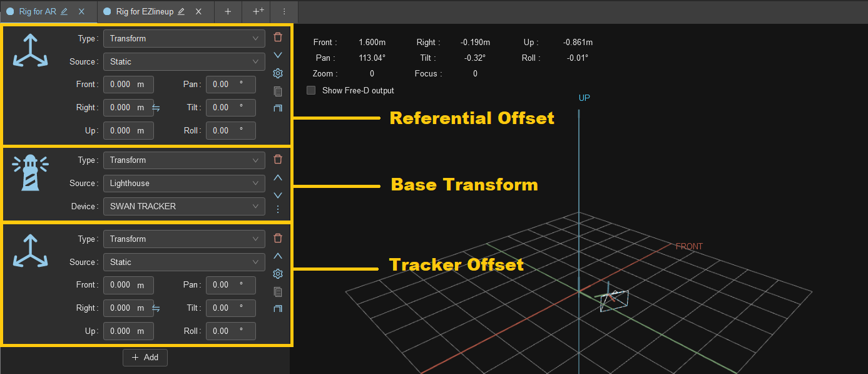Viewport: 868px width, 374px height.
Task: Delete the bottom Tracker Offset transform
Action: pyautogui.click(x=278, y=238)
